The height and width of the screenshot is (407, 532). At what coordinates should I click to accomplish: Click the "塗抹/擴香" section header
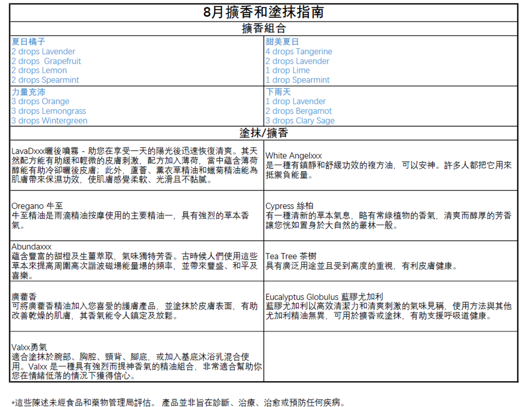(264, 133)
